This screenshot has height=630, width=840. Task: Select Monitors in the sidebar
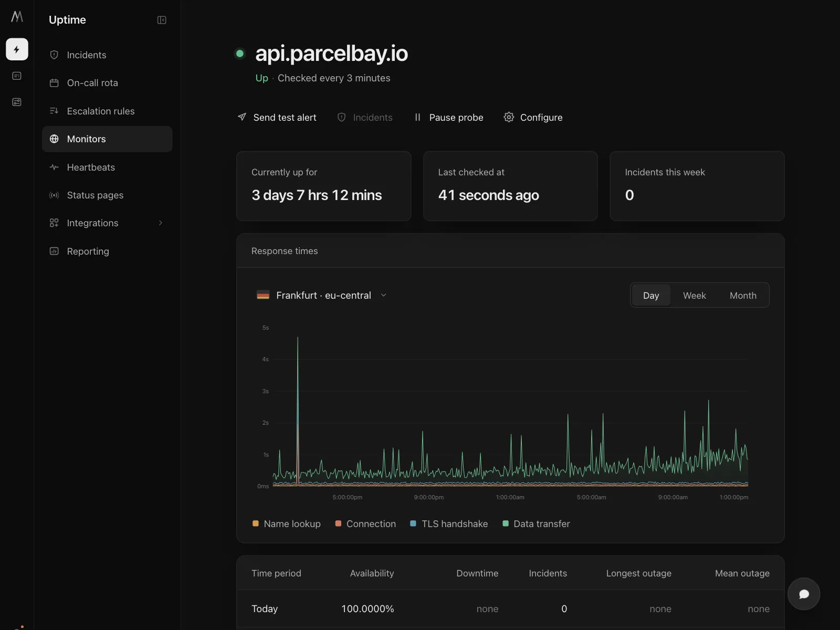(x=107, y=139)
